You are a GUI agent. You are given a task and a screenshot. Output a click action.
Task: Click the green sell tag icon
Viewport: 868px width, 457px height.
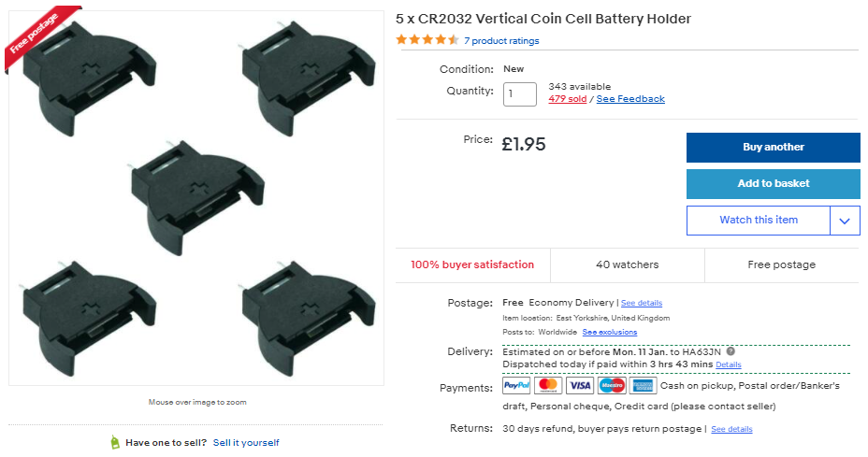[x=115, y=442]
